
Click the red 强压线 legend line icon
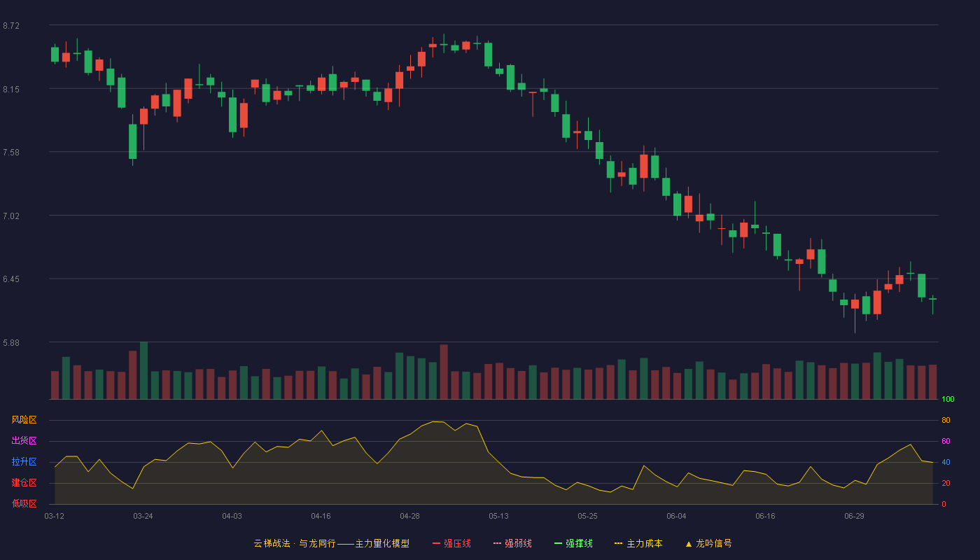coord(436,543)
